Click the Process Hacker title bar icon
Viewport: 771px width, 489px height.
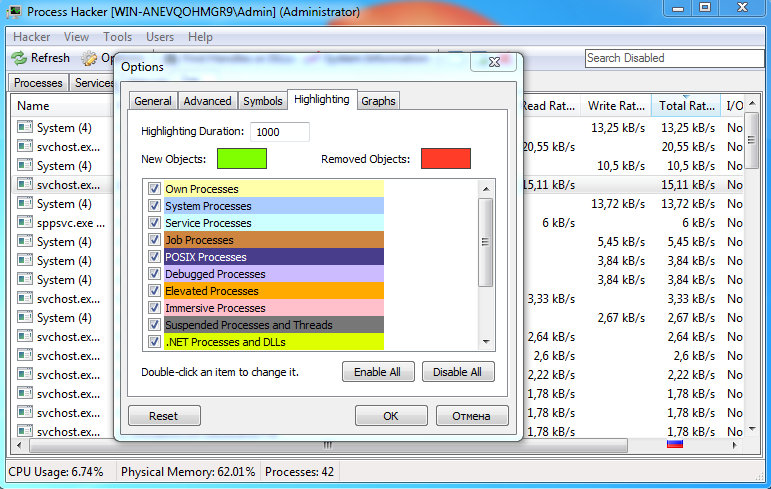click(x=14, y=12)
